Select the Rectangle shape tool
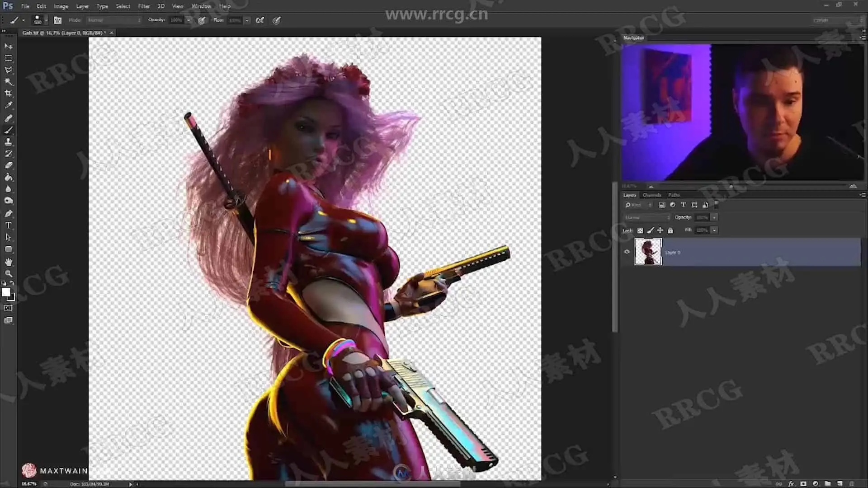868x488 pixels. 8,249
